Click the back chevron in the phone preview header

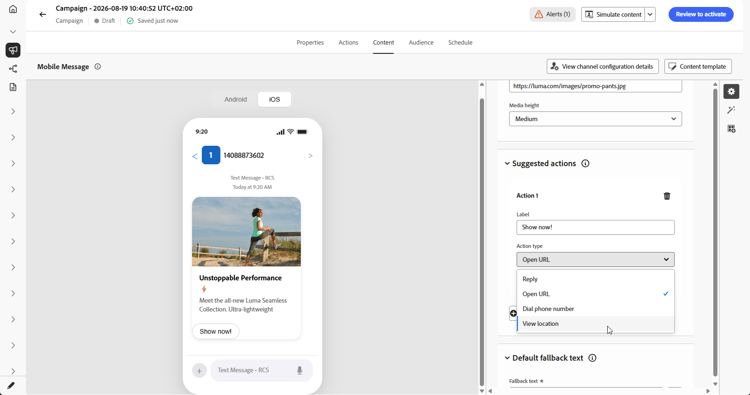tap(195, 156)
